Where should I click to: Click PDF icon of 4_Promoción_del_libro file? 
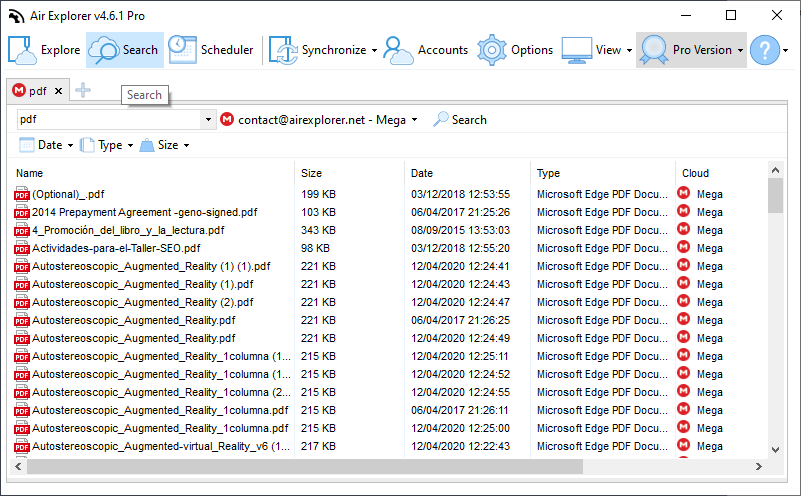(x=22, y=230)
